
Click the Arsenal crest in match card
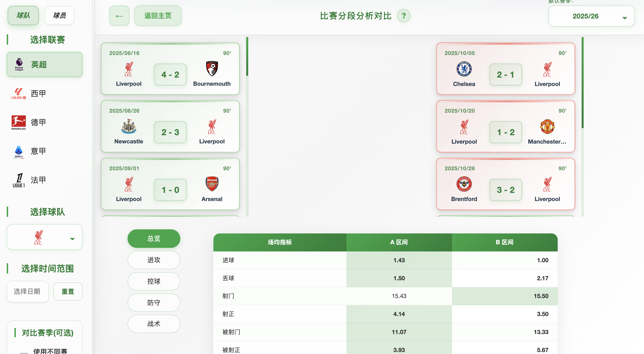point(212,184)
